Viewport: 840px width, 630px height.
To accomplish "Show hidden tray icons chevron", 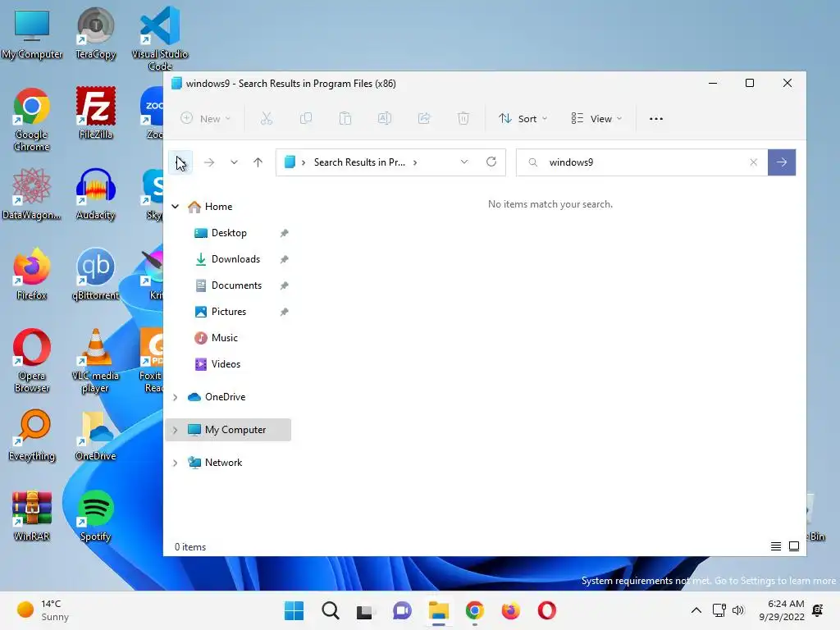I will click(696, 610).
